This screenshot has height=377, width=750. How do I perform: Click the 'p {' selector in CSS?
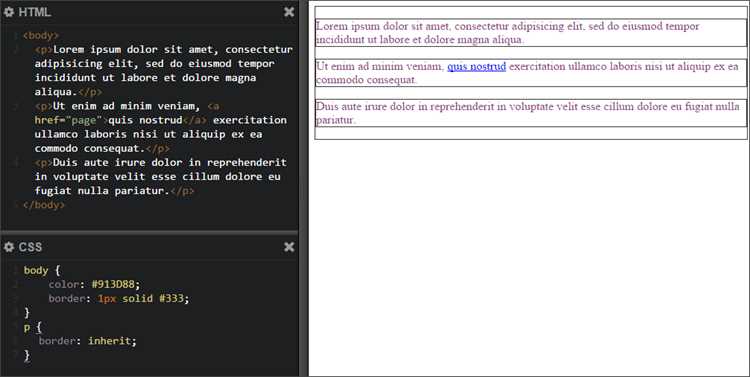click(x=33, y=328)
